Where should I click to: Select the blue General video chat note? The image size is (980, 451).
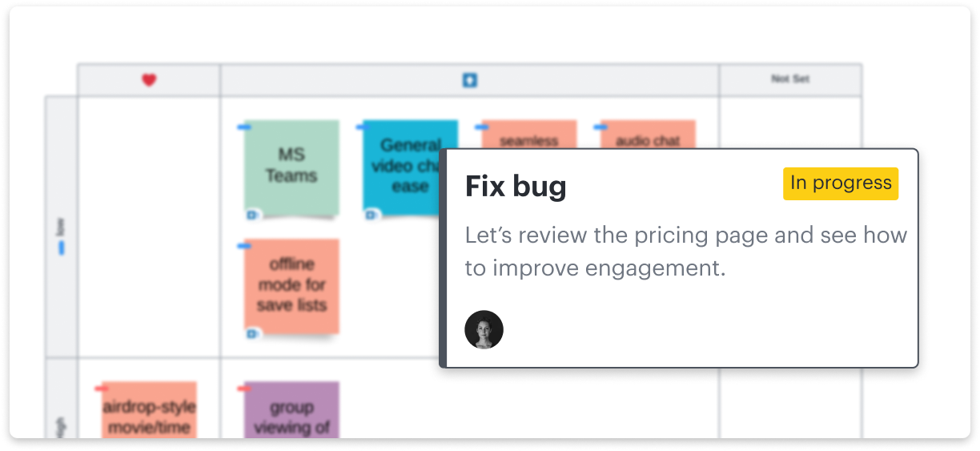(x=402, y=164)
